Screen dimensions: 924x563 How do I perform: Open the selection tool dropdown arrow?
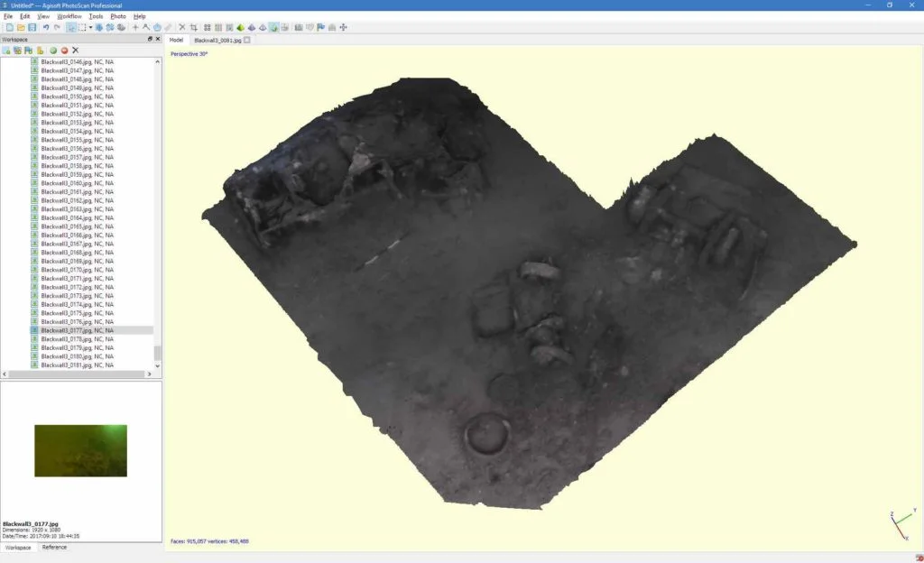pyautogui.click(x=90, y=27)
